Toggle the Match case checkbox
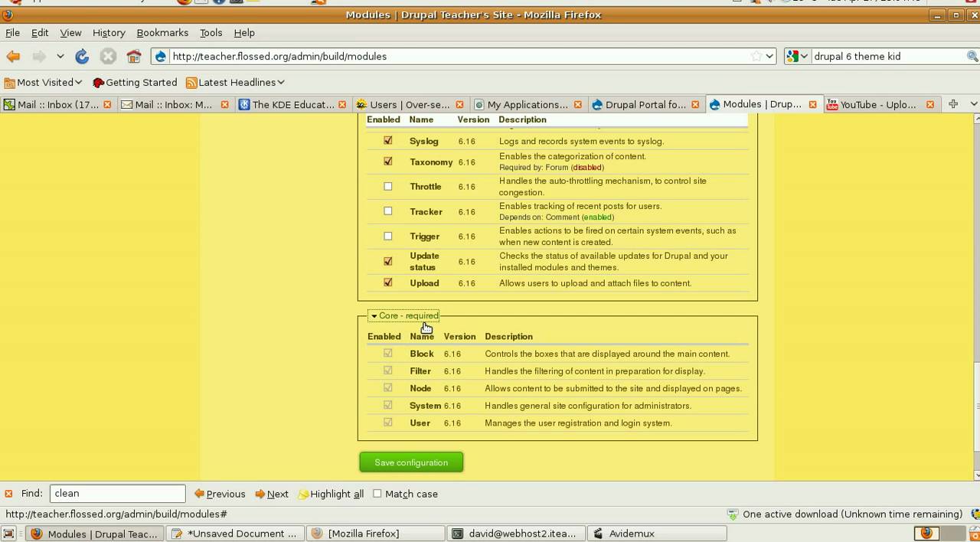The image size is (980, 542). click(377, 494)
